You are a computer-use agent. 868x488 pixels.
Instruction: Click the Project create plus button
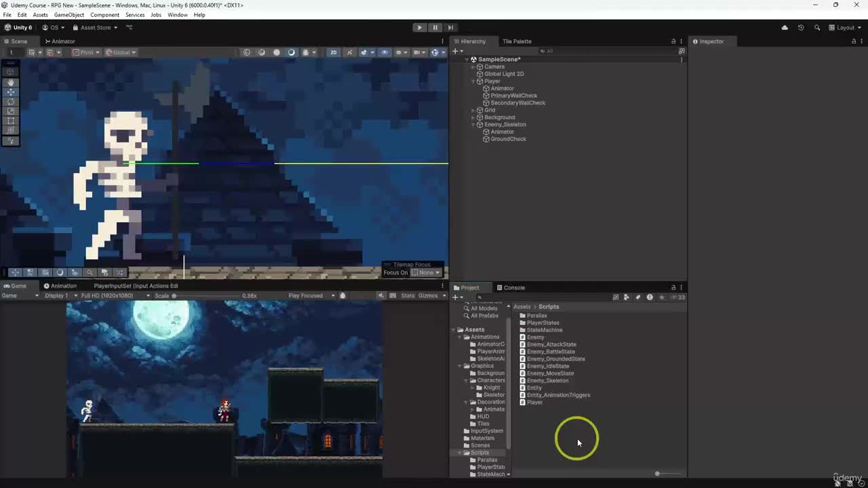pos(457,297)
